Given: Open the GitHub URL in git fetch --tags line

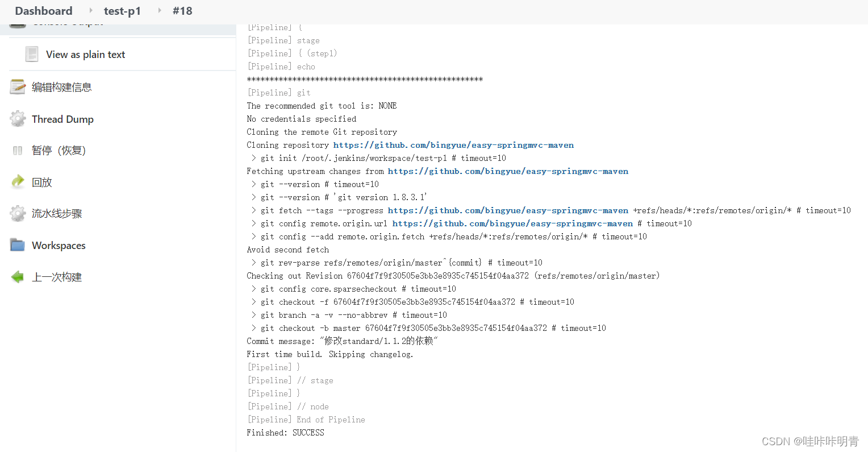Looking at the screenshot, I should pyautogui.click(x=508, y=210).
